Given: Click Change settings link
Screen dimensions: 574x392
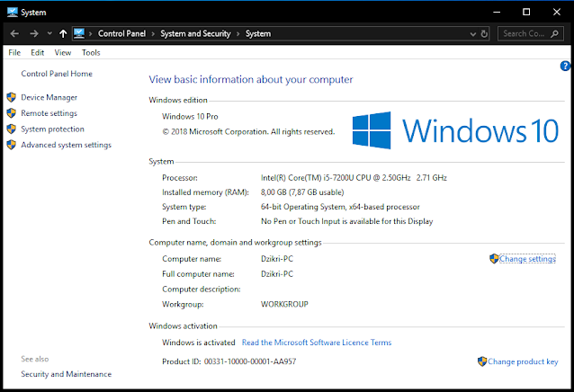Looking at the screenshot, I should point(527,259).
